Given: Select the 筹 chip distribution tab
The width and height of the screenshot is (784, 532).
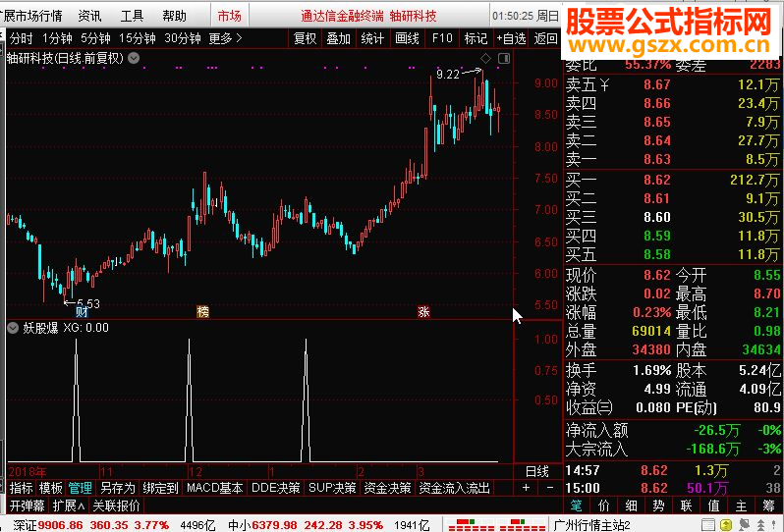Looking at the screenshot, I should coord(768,505).
